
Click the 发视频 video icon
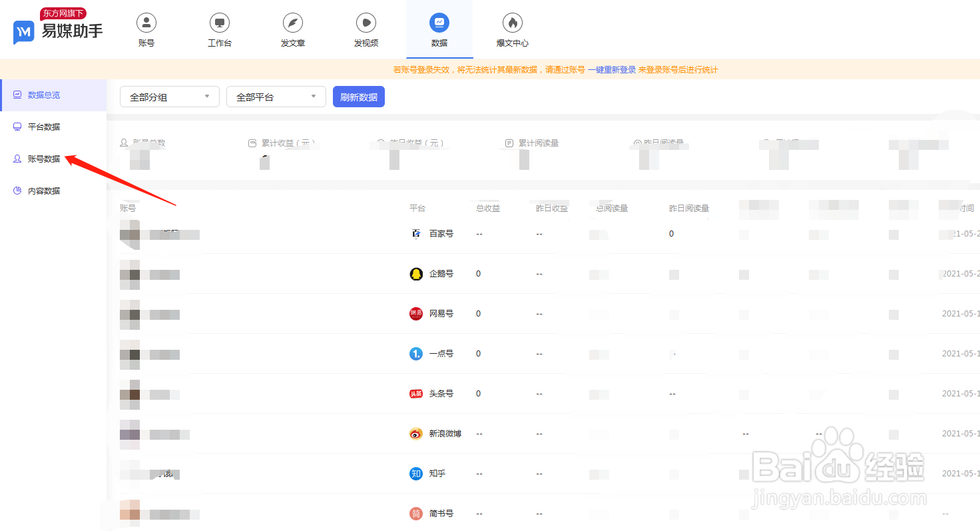pos(366,23)
